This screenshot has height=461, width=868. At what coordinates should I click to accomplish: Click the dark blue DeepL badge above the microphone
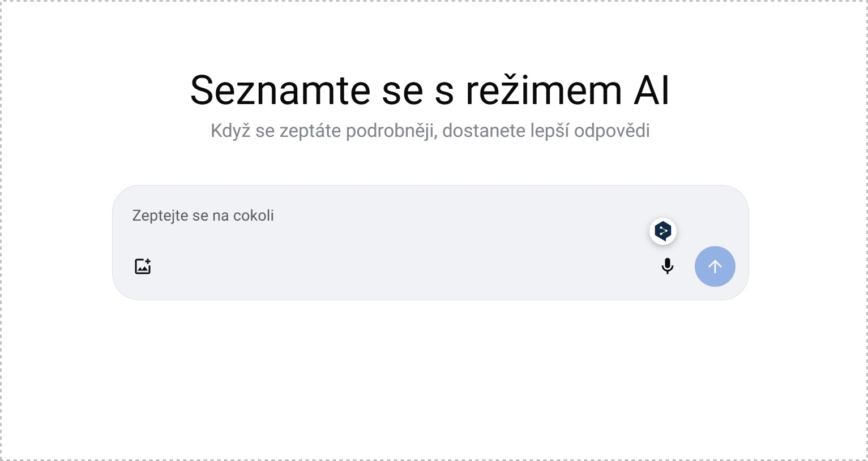pyautogui.click(x=662, y=231)
